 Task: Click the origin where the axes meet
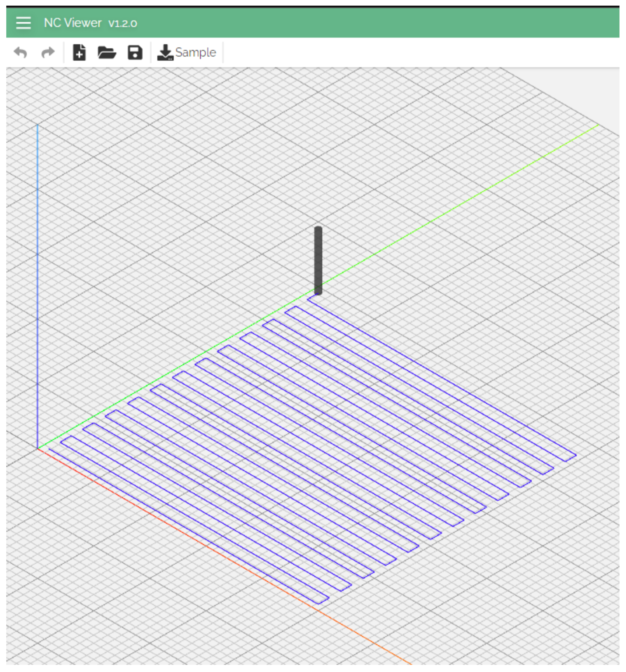click(x=37, y=448)
